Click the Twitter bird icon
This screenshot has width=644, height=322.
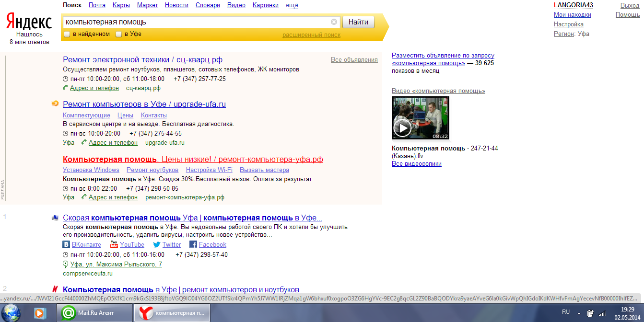pos(156,244)
